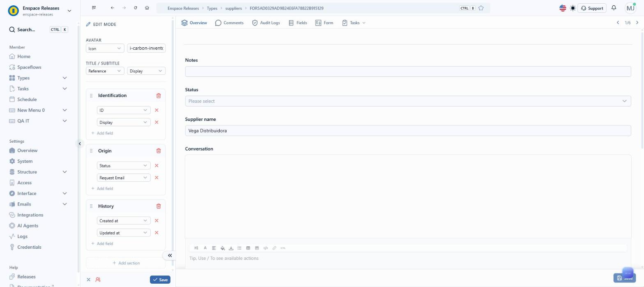Reload the page with the refresh icon
The image size is (644, 287).
pos(136,8)
